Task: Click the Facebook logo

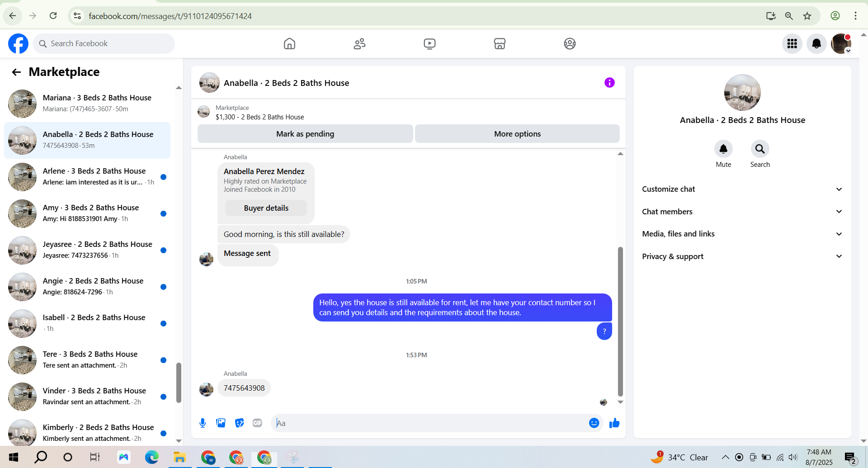Action: [18, 43]
